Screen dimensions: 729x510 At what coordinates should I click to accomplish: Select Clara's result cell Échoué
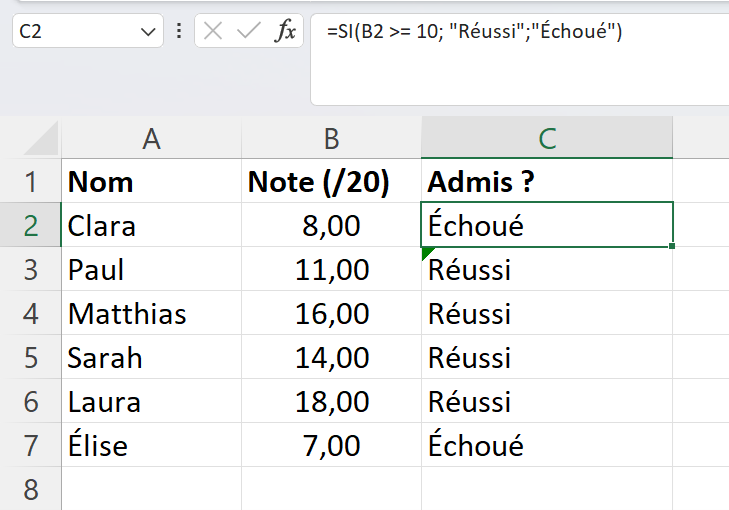[547, 225]
